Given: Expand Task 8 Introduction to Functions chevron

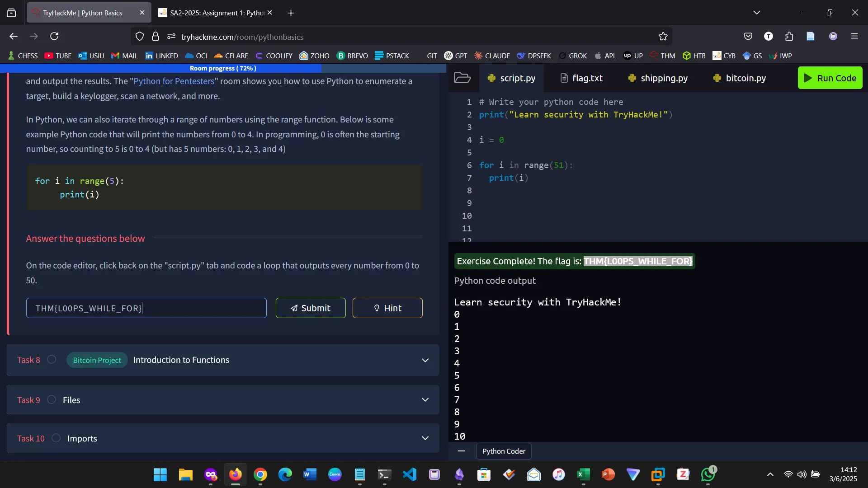Looking at the screenshot, I should pos(425,360).
